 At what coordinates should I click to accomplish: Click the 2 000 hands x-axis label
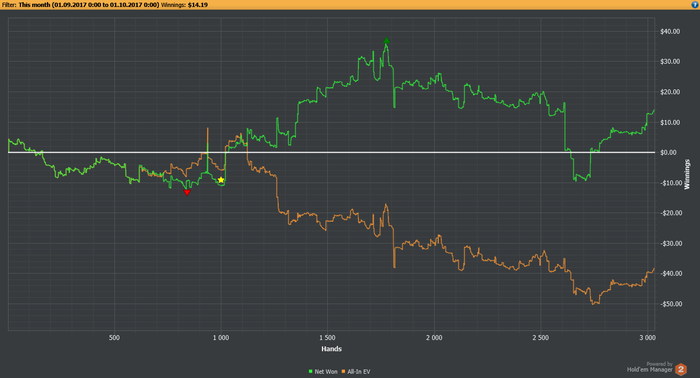click(434, 338)
